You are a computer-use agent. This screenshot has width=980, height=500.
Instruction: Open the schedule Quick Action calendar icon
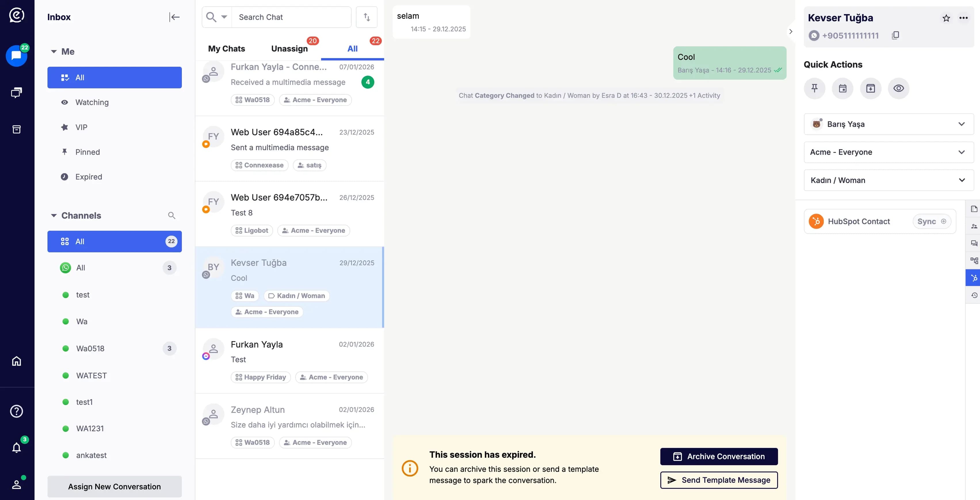click(842, 88)
